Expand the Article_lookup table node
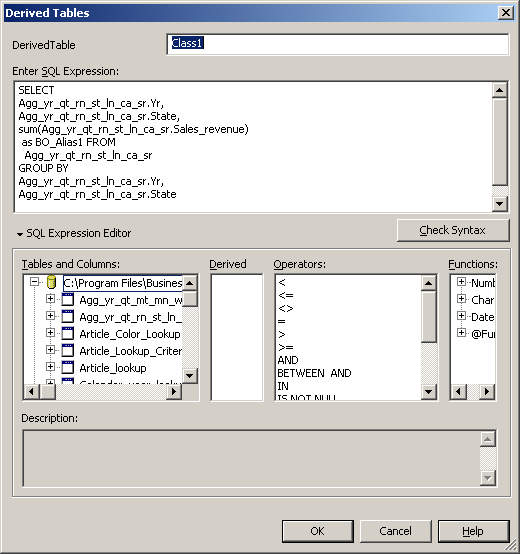 point(50,367)
